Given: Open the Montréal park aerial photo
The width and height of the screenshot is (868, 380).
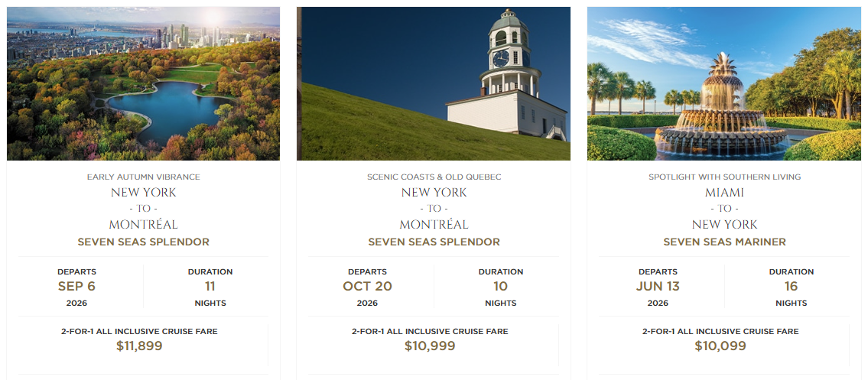Looking at the screenshot, I should 143,84.
